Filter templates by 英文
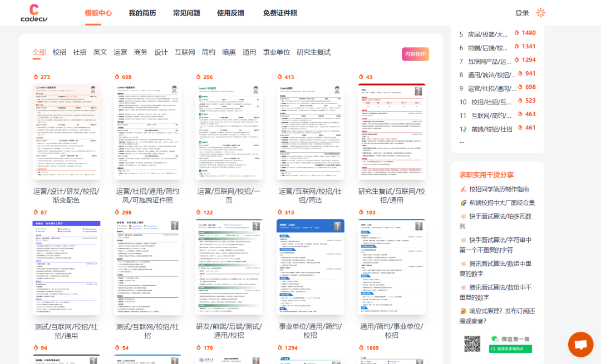This screenshot has width=601, height=364. (x=100, y=52)
